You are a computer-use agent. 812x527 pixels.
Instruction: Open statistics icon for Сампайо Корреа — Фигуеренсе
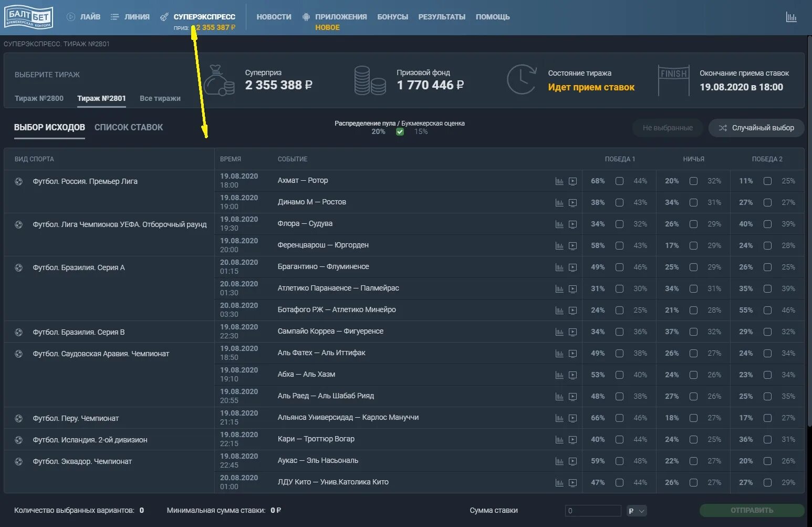[x=559, y=332]
